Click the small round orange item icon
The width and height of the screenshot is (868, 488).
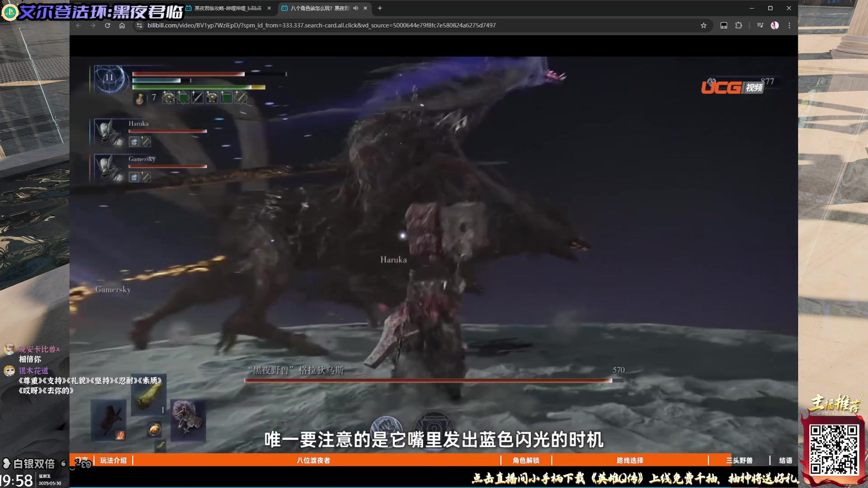pyautogui.click(x=155, y=428)
